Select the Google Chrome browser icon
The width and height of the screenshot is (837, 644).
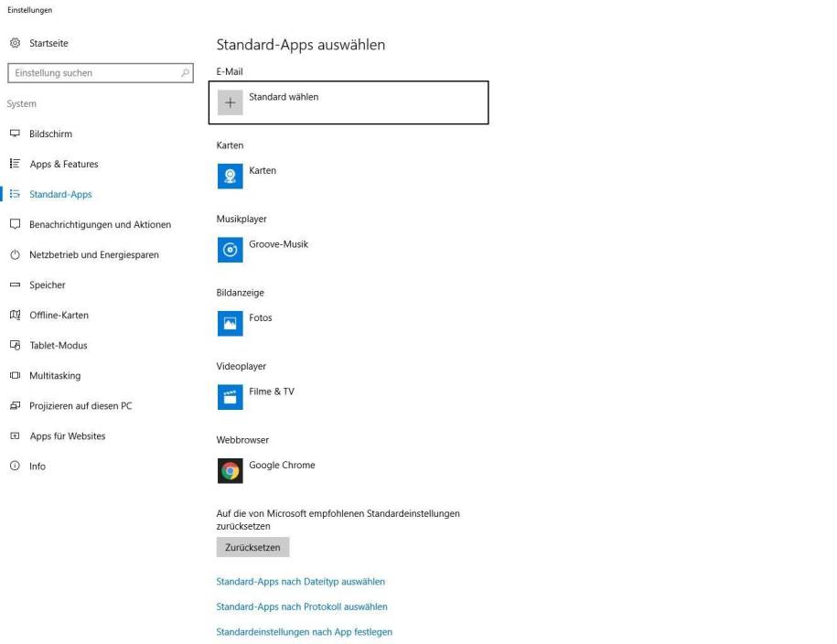tap(230, 465)
